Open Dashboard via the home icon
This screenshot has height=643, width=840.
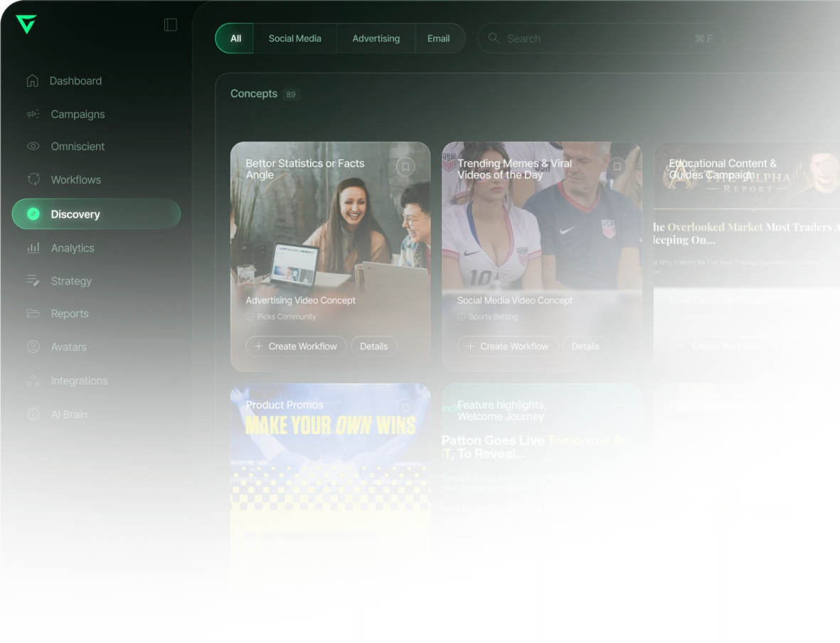33,80
